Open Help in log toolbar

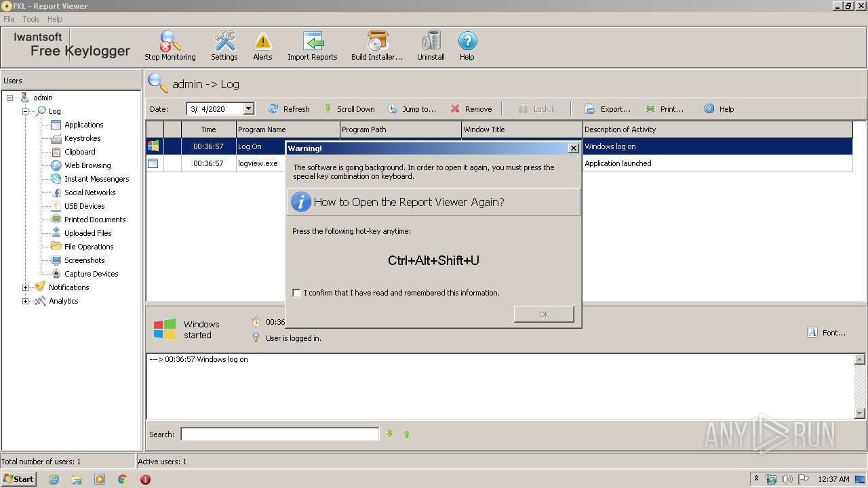pos(719,109)
